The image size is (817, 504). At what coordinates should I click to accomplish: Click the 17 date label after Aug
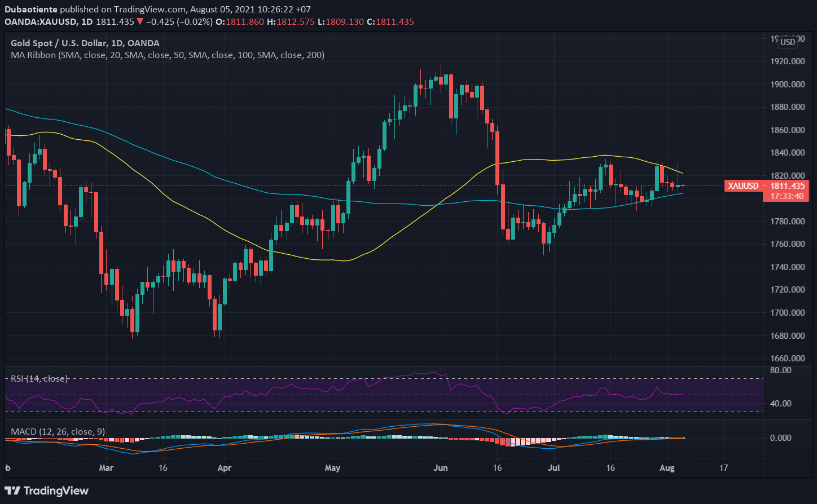tap(724, 468)
